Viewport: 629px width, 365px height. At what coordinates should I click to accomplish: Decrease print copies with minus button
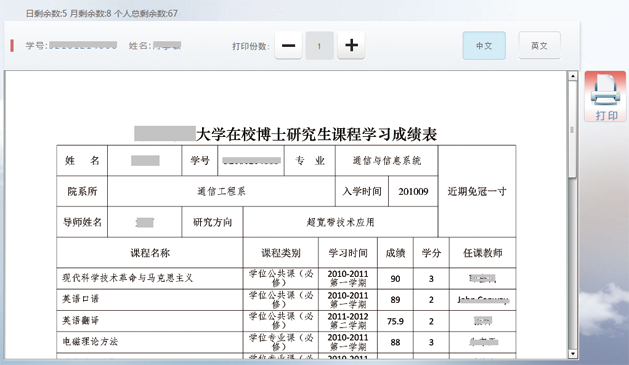tap(288, 45)
